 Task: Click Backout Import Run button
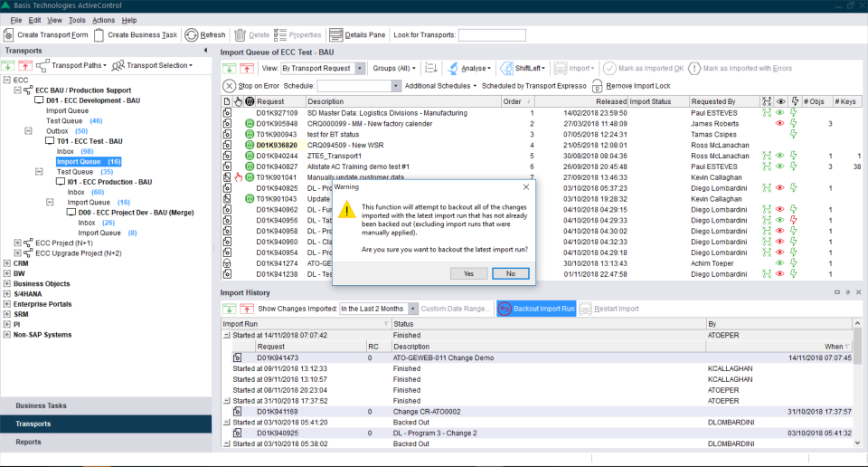click(536, 309)
